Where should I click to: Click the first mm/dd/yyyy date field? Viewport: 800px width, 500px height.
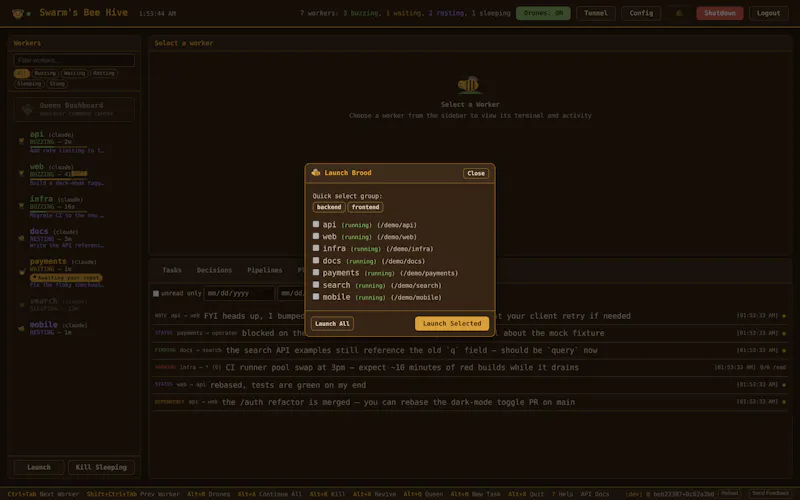pos(239,293)
